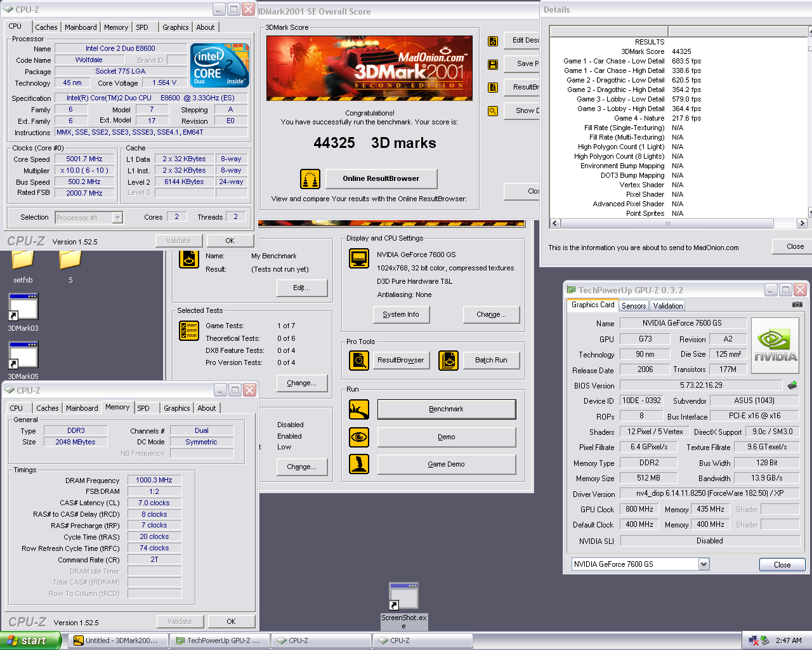Screen dimensions: 812x650
Task: Open the 3DMark05 desktop shortcut
Action: [23, 361]
